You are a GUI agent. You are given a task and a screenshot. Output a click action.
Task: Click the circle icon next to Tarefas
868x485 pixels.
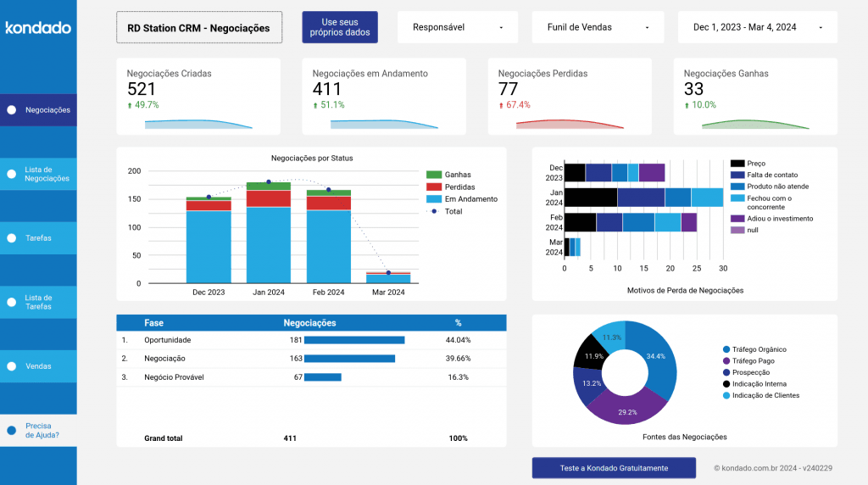[11, 238]
